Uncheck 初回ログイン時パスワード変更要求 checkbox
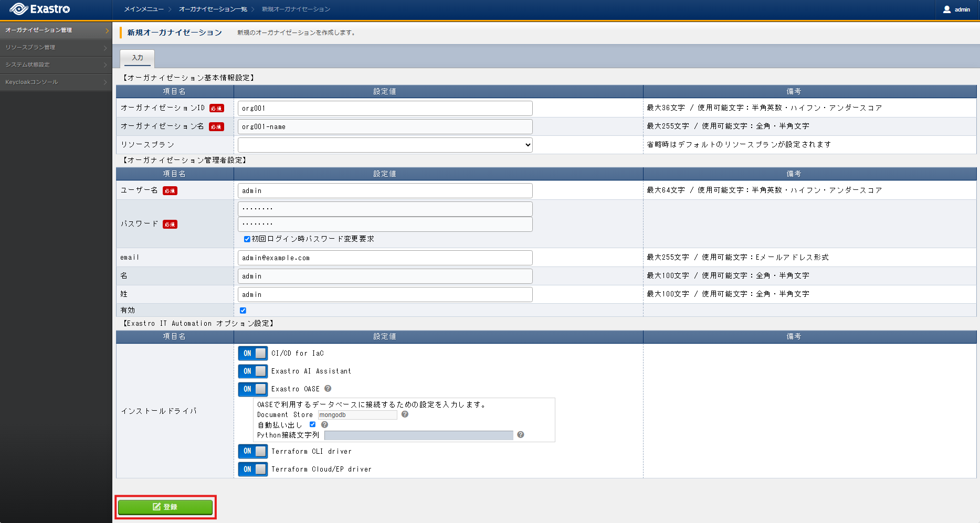This screenshot has width=980, height=523. pos(247,239)
